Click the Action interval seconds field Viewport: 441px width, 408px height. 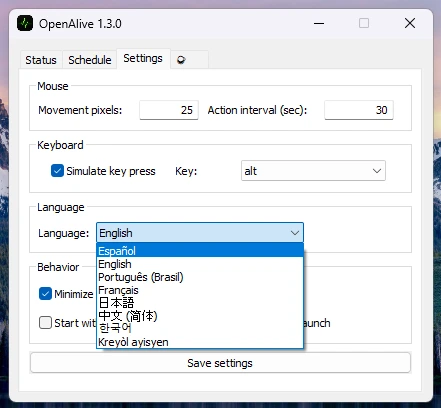coord(359,110)
